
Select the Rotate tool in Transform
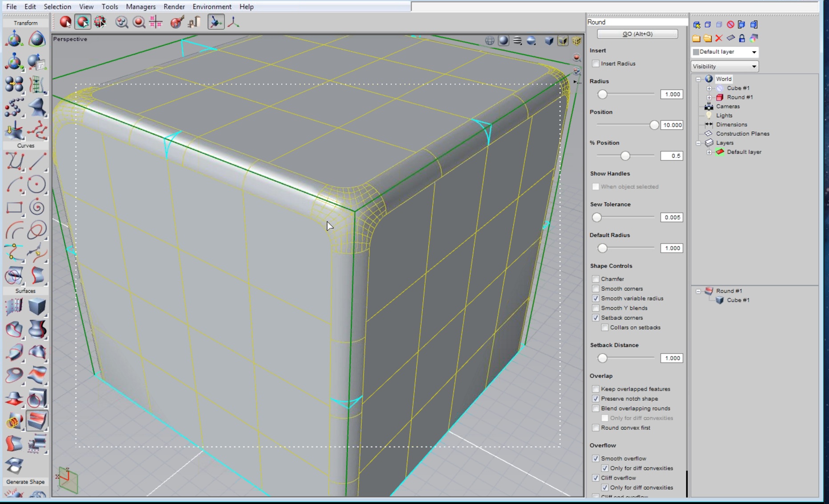37,39
